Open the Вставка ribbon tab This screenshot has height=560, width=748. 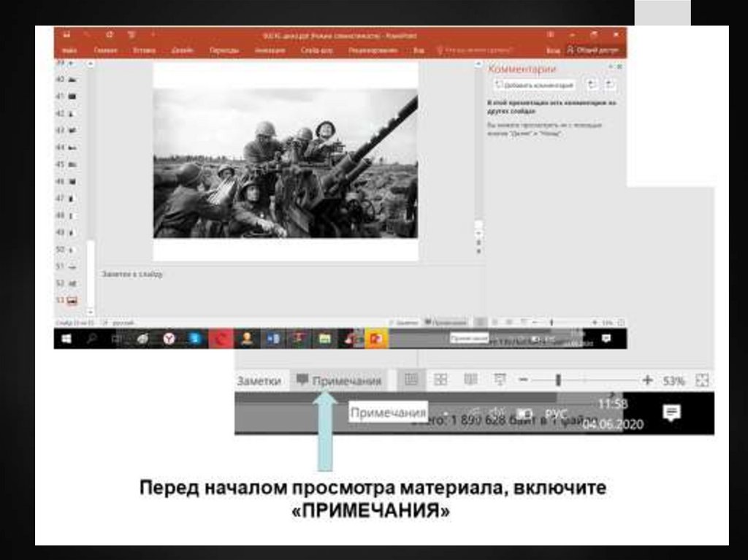144,50
